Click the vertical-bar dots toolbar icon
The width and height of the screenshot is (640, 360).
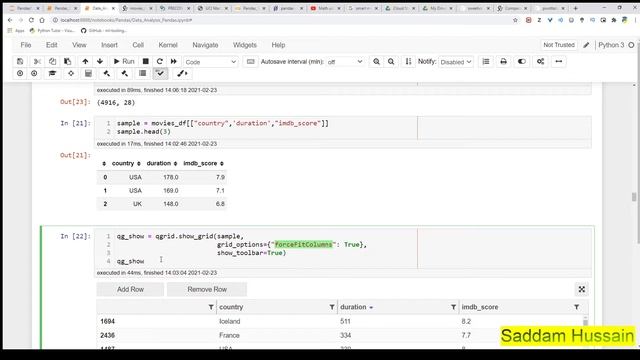408,61
